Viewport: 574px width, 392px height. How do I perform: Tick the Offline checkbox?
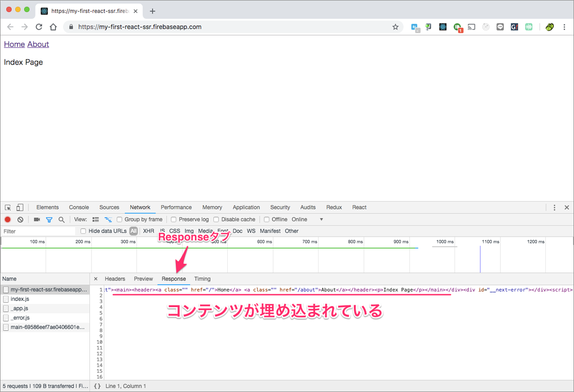[267, 219]
